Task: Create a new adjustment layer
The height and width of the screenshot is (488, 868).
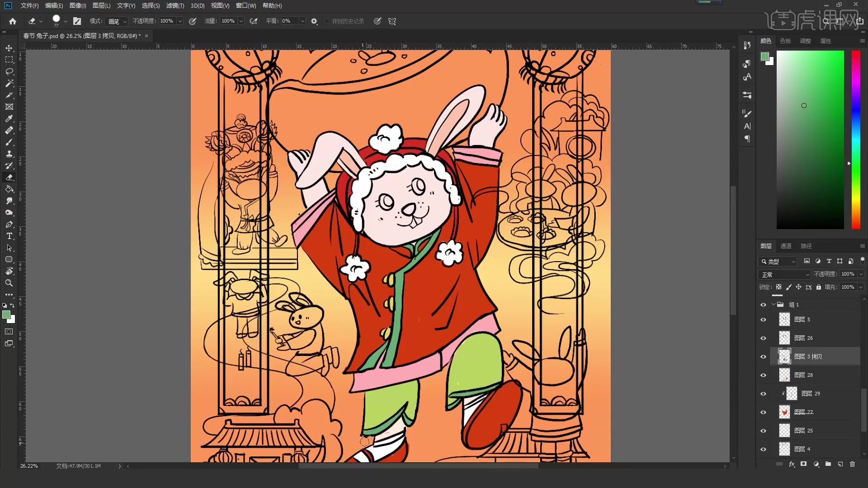Action: point(816,464)
